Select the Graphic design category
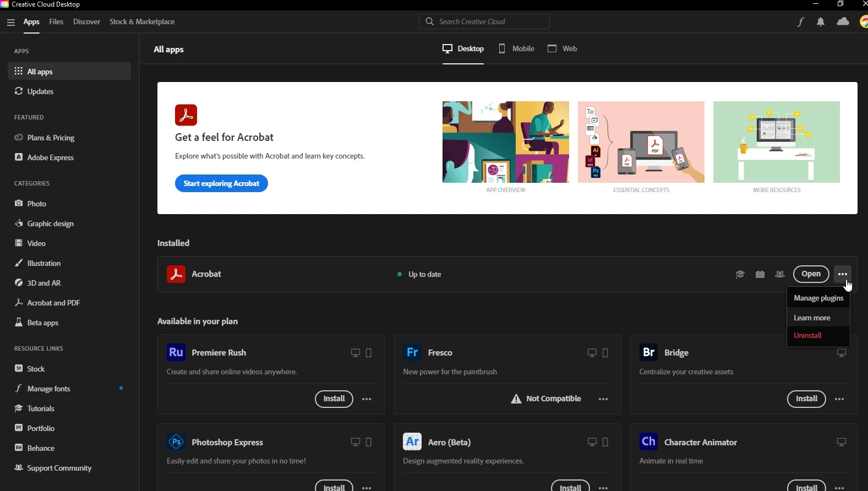 [69, 223]
